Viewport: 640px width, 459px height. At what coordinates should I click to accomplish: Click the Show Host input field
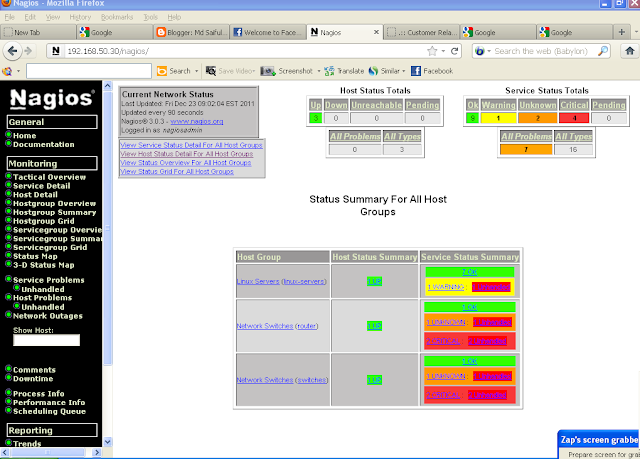pos(47,340)
